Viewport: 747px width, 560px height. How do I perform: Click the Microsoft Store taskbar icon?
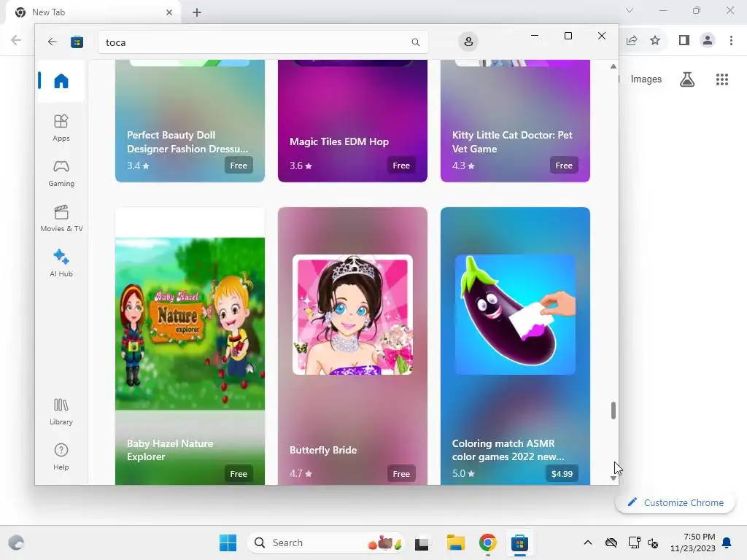(x=519, y=542)
